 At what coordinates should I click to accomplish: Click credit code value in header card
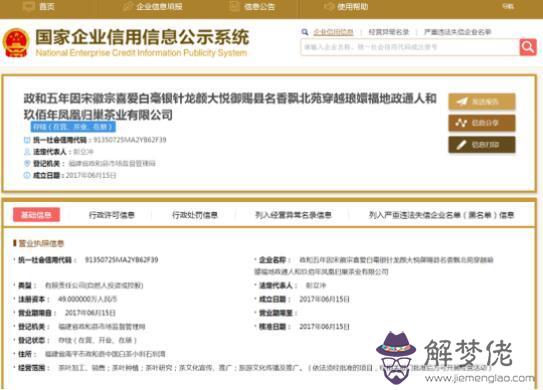pyautogui.click(x=130, y=140)
